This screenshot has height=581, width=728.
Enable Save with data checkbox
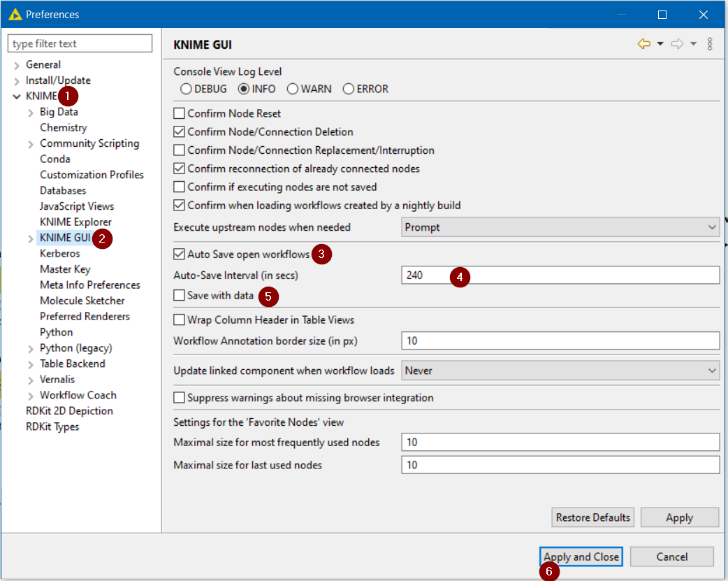tap(180, 295)
